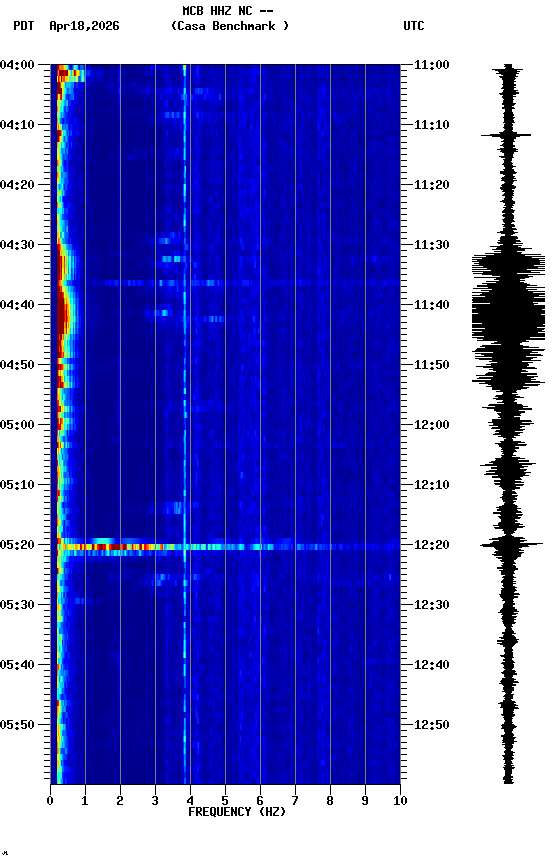Click the FREQUENCY (HZ) axis title

(237, 812)
